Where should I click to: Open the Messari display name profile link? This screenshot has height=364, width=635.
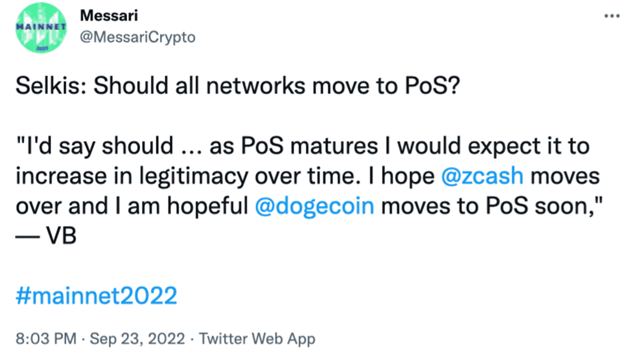(109, 16)
